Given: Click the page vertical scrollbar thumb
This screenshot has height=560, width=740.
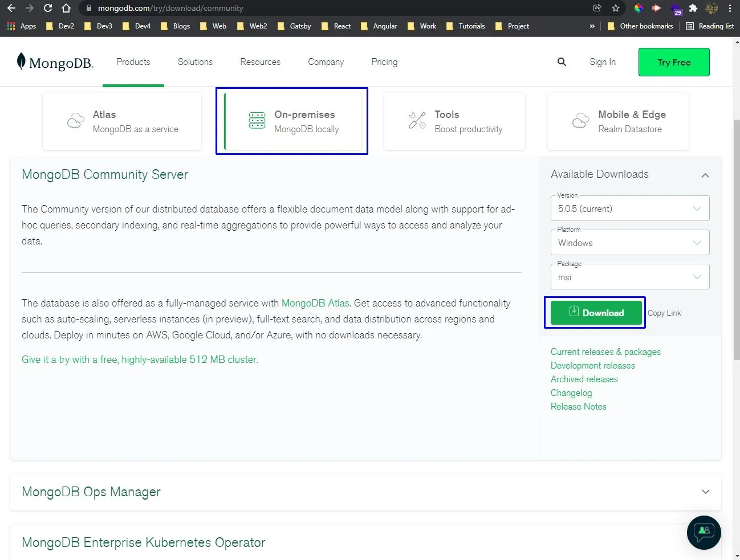Looking at the screenshot, I should [736, 239].
